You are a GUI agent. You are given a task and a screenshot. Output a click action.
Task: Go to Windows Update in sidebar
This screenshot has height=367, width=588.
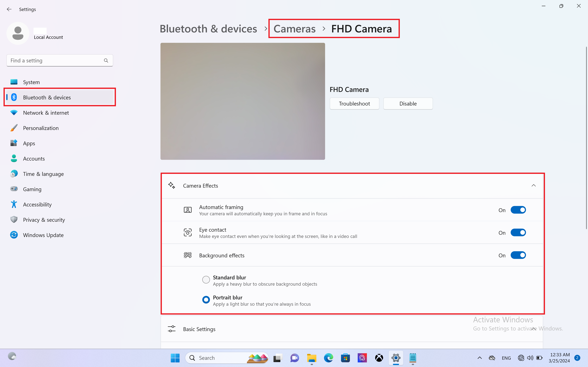coord(43,235)
